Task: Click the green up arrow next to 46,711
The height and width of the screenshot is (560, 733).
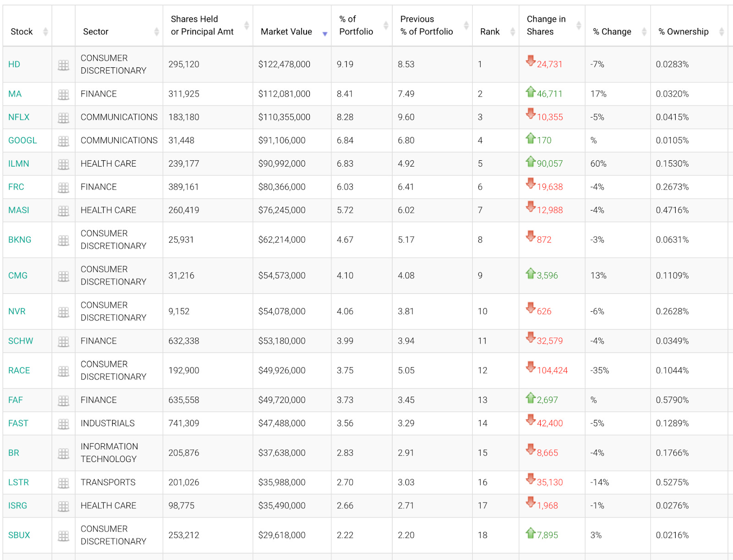Action: [531, 92]
